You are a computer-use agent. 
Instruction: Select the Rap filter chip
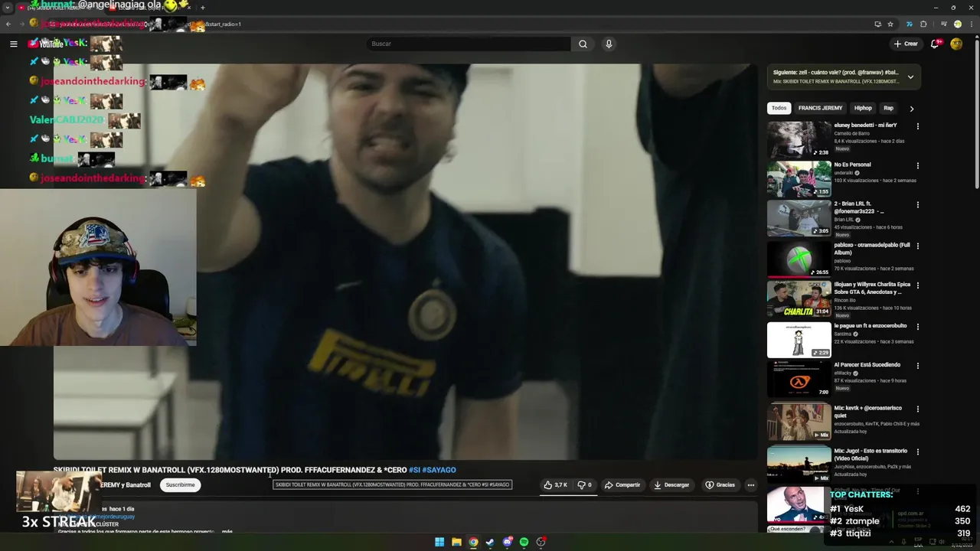point(888,108)
